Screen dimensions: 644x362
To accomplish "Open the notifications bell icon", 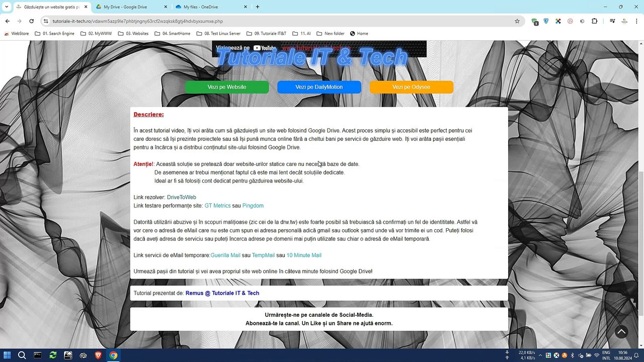I will (637, 355).
